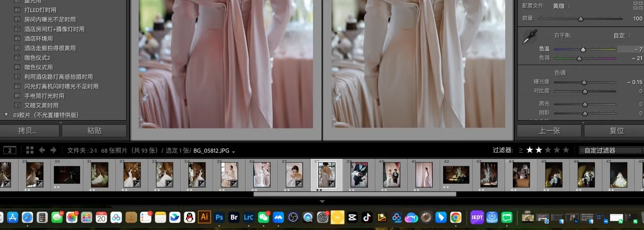Go forward with the filmstrip right arrow
644x230 pixels.
click(x=53, y=150)
